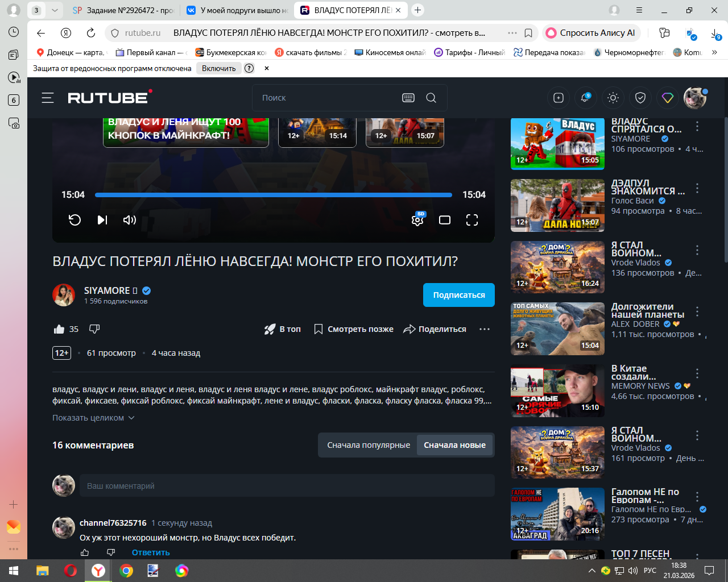Open the three-dot menu under the video
The width and height of the screenshot is (728, 582).
tap(485, 329)
